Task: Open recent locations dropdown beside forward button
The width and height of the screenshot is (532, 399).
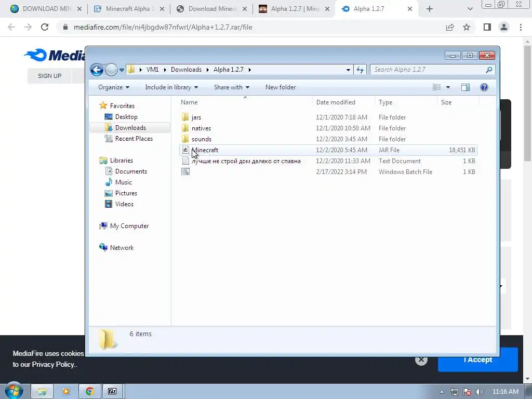Action: [122, 70]
